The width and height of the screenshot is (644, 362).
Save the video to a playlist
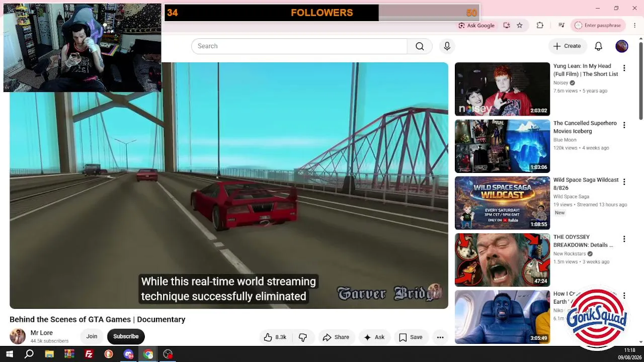(x=411, y=337)
